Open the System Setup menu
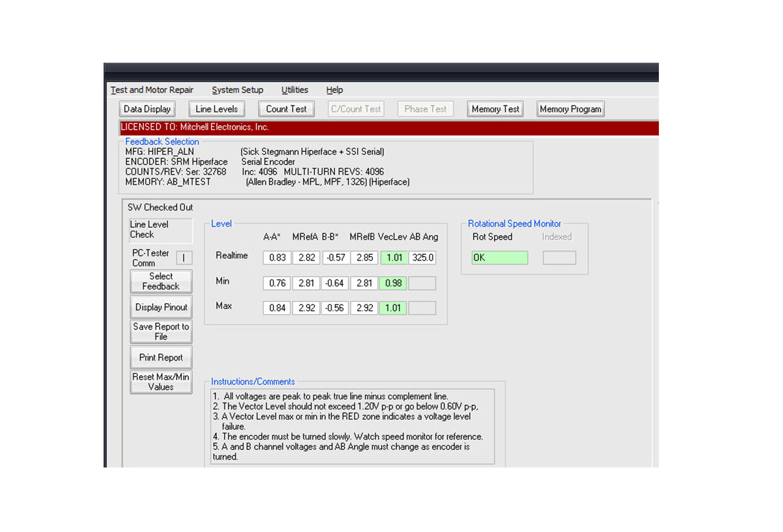The image size is (783, 532). coord(237,90)
